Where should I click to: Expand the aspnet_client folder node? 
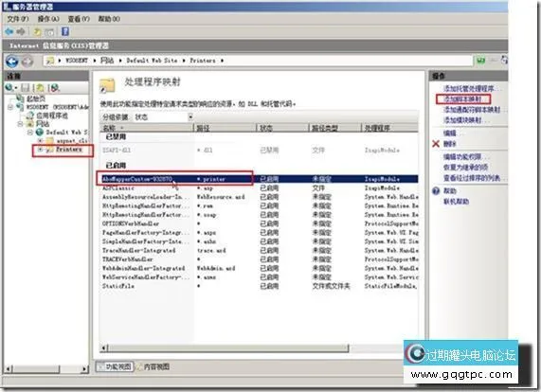(x=40, y=141)
